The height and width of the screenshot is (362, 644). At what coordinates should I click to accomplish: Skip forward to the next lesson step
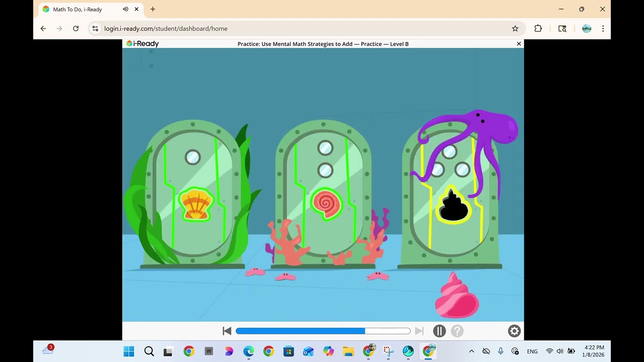pos(419,331)
